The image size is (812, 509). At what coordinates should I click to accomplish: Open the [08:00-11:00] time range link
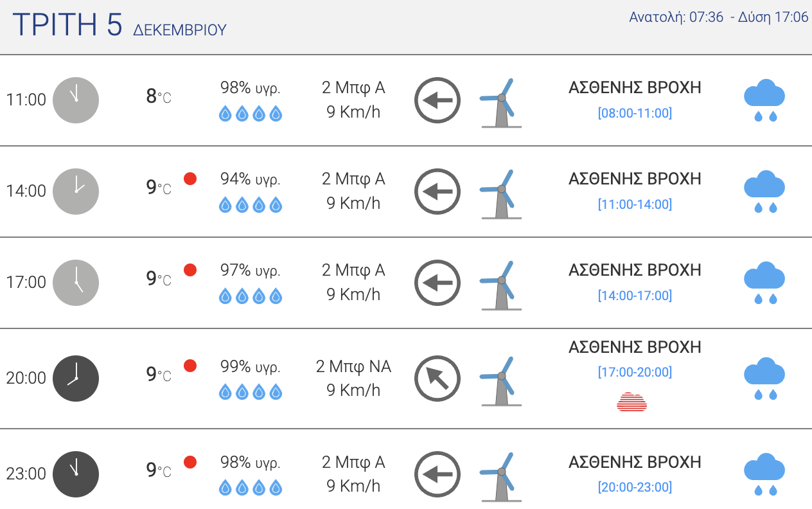coord(635,114)
